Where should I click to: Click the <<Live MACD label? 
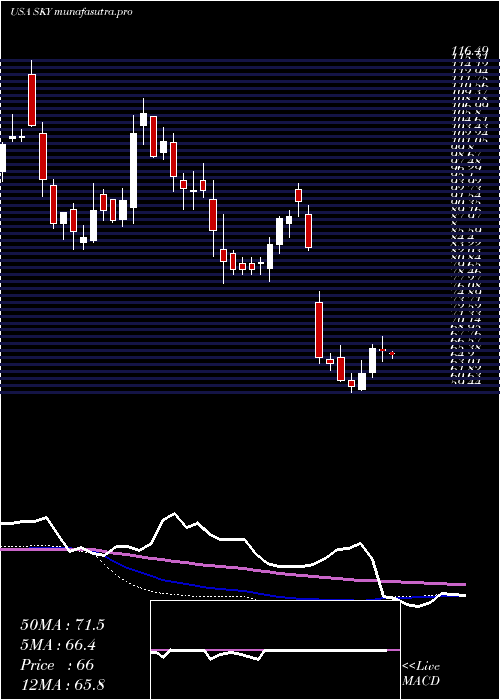coord(421,674)
